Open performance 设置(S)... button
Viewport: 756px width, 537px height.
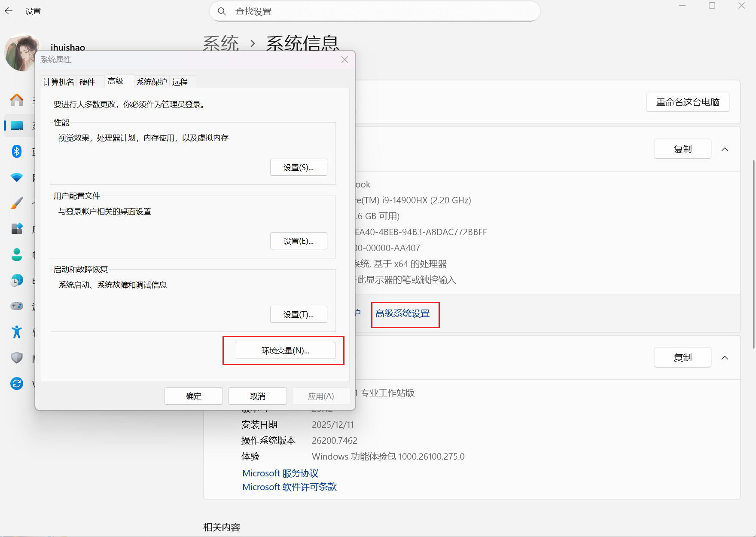(299, 167)
